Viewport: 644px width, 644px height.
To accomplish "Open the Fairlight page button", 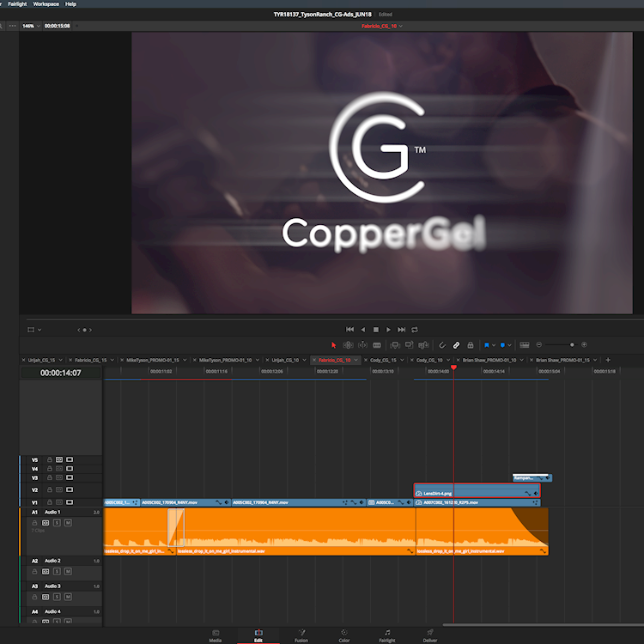I will (x=387, y=635).
